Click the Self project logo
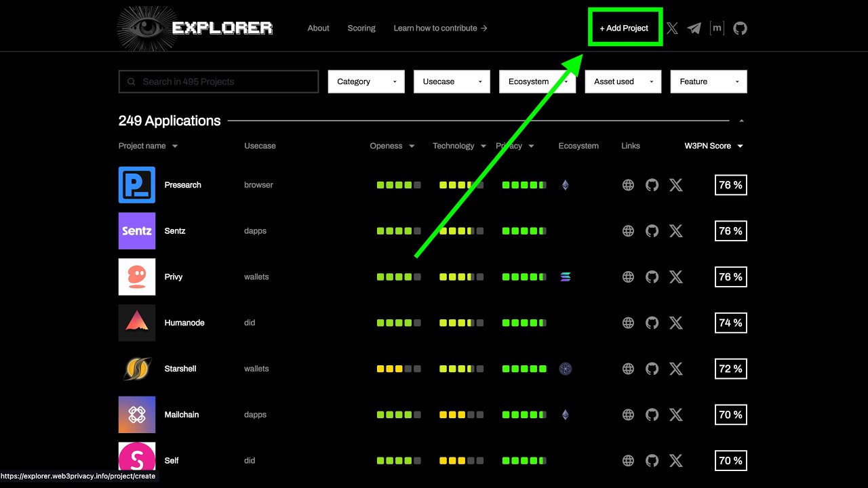This screenshot has width=868, height=488. [x=137, y=459]
